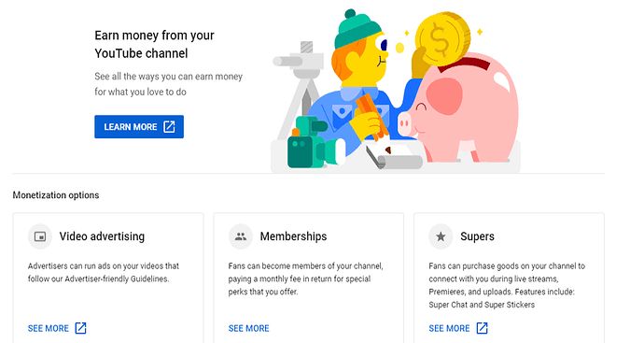
Task: Click external link icon beside Supers SEE MORE
Action: tap(482, 328)
